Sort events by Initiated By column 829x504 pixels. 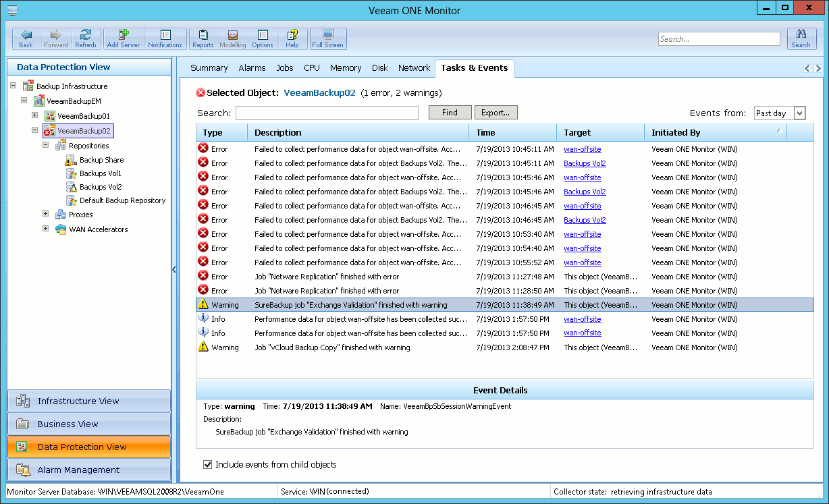point(716,133)
